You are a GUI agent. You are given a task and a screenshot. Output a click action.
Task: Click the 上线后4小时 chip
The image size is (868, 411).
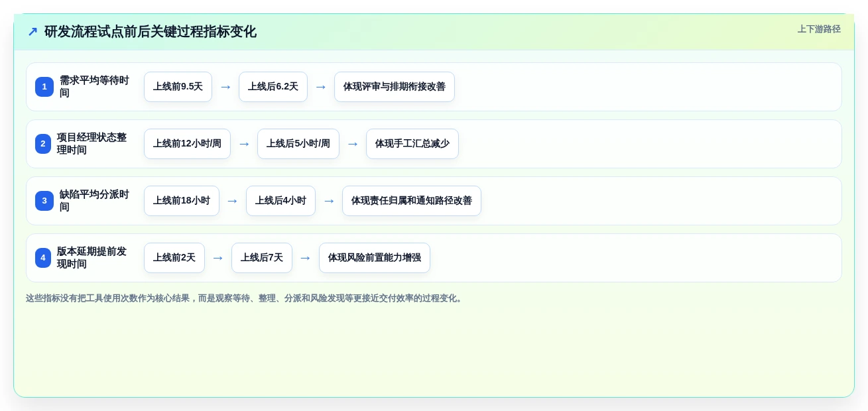(280, 201)
